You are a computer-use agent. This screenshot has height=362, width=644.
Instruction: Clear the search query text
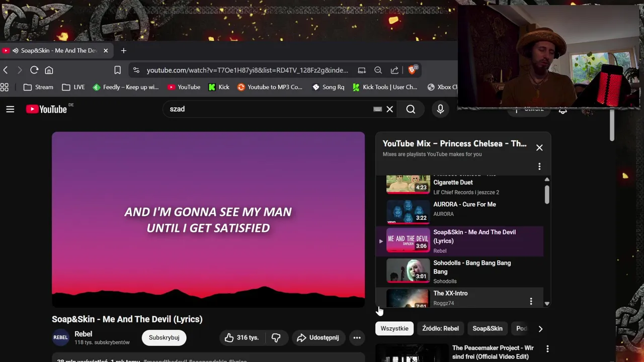(389, 109)
